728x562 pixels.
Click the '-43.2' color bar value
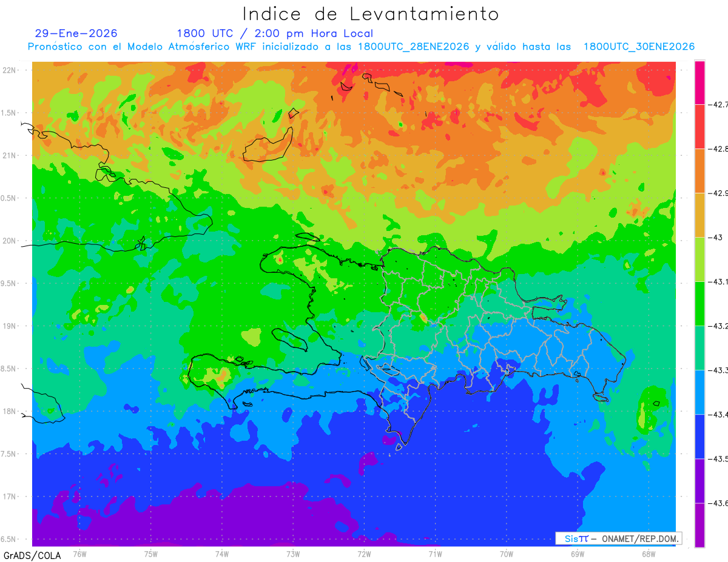[718, 326]
